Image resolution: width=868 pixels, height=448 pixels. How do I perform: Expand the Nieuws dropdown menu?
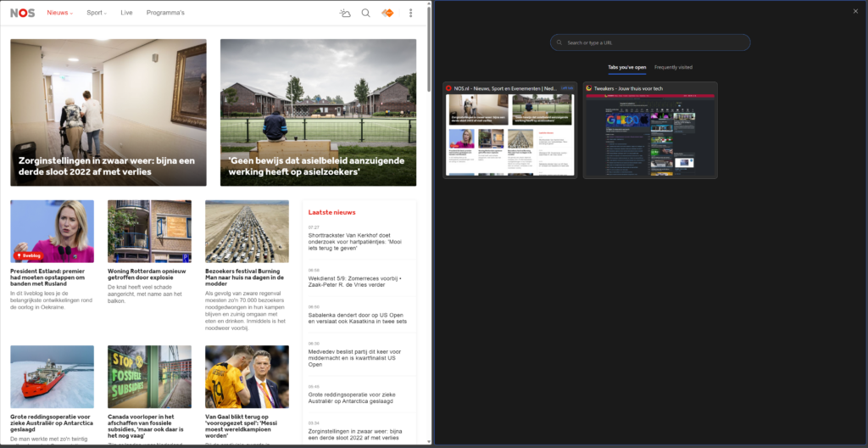(x=60, y=13)
